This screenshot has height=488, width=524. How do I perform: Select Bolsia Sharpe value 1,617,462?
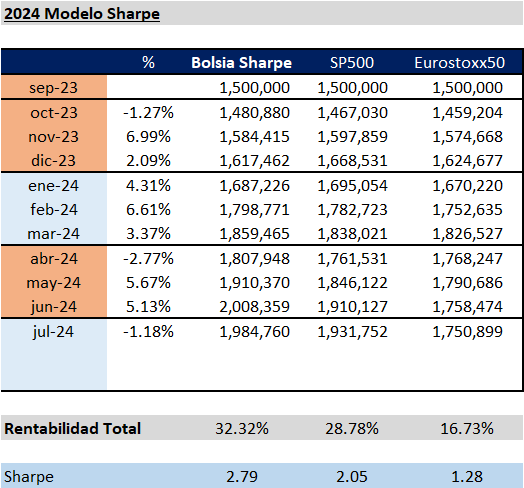click(254, 161)
